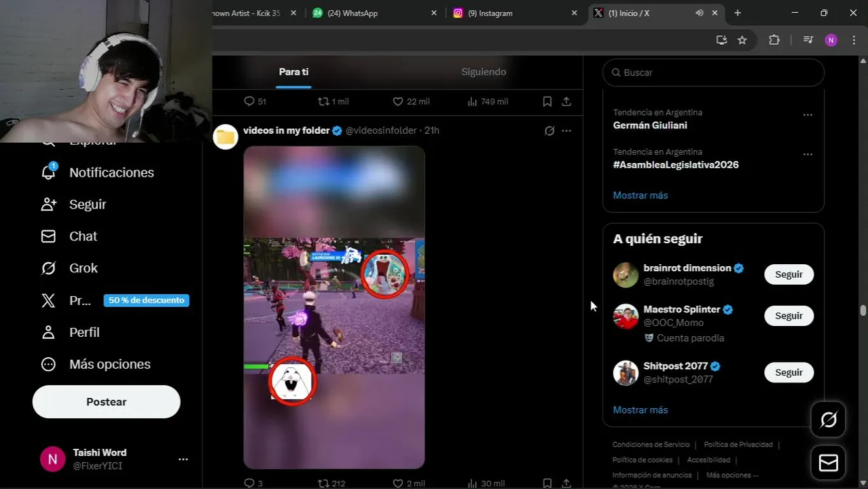Open the Premium X logo icon
The width and height of the screenshot is (868, 489).
click(x=48, y=300)
